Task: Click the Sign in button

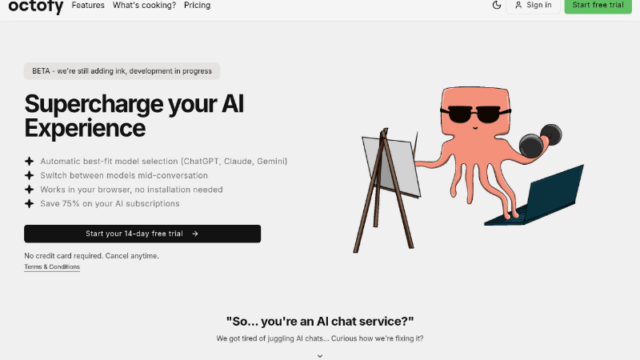Action: click(533, 5)
